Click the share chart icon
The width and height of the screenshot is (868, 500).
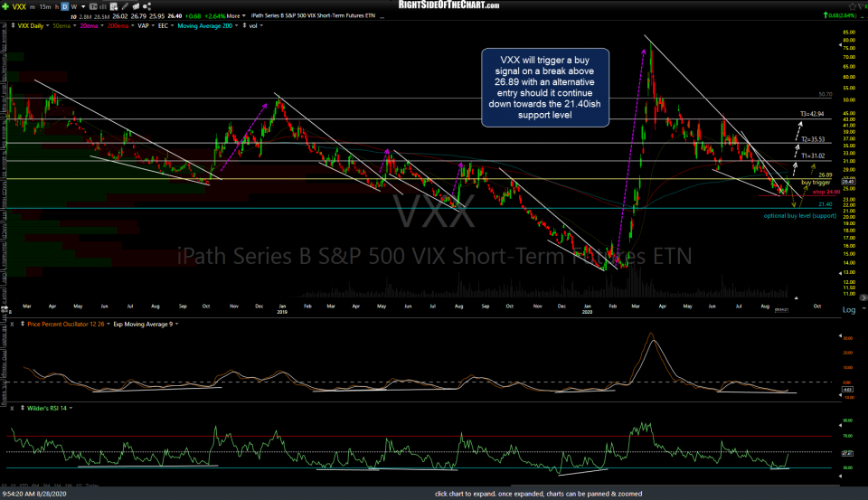pos(146,6)
